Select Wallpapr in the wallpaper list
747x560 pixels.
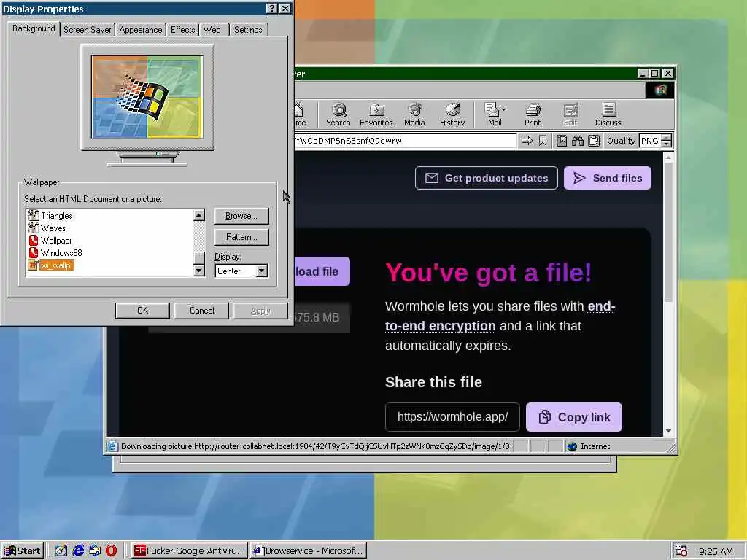(x=56, y=241)
